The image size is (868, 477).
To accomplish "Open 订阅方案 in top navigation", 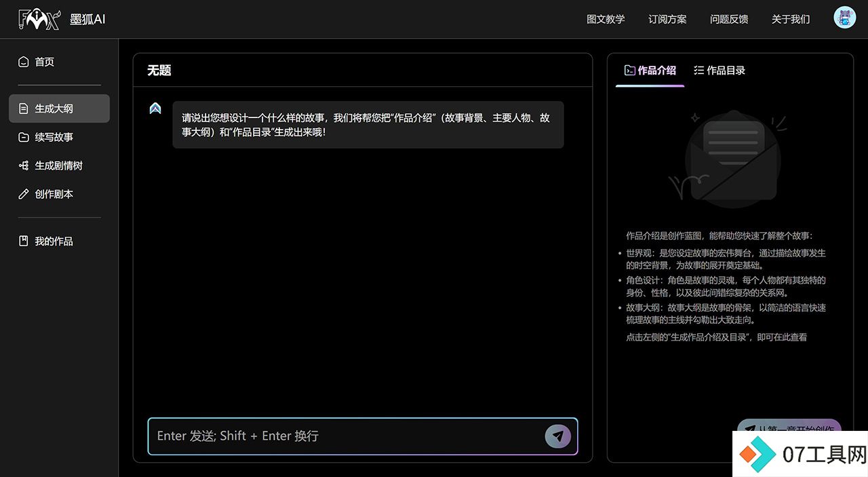I will click(x=667, y=19).
